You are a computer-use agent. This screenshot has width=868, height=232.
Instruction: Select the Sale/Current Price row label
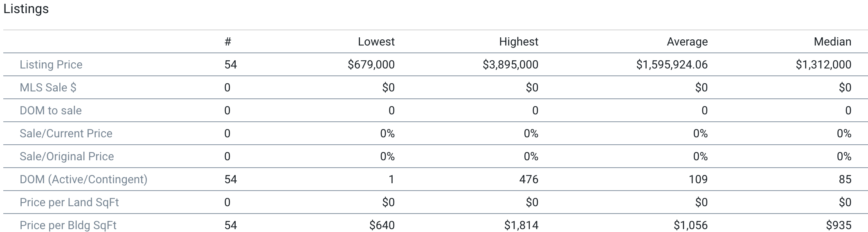[x=66, y=133]
